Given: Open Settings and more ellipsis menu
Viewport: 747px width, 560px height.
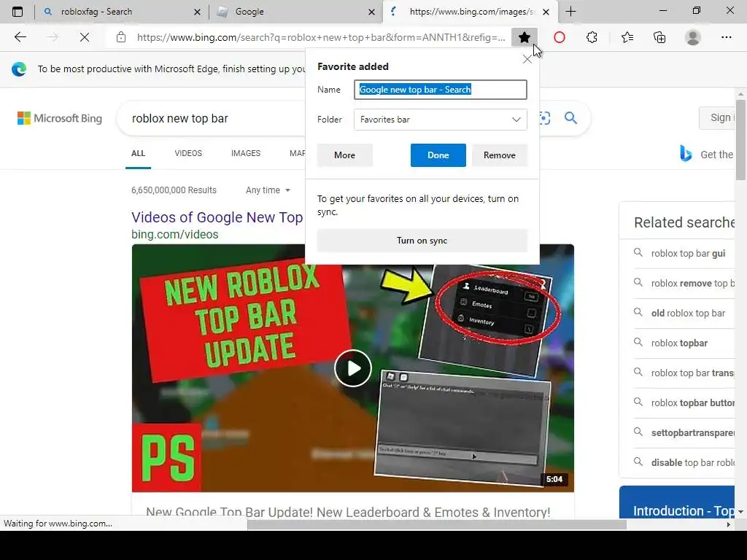Looking at the screenshot, I should (726, 37).
